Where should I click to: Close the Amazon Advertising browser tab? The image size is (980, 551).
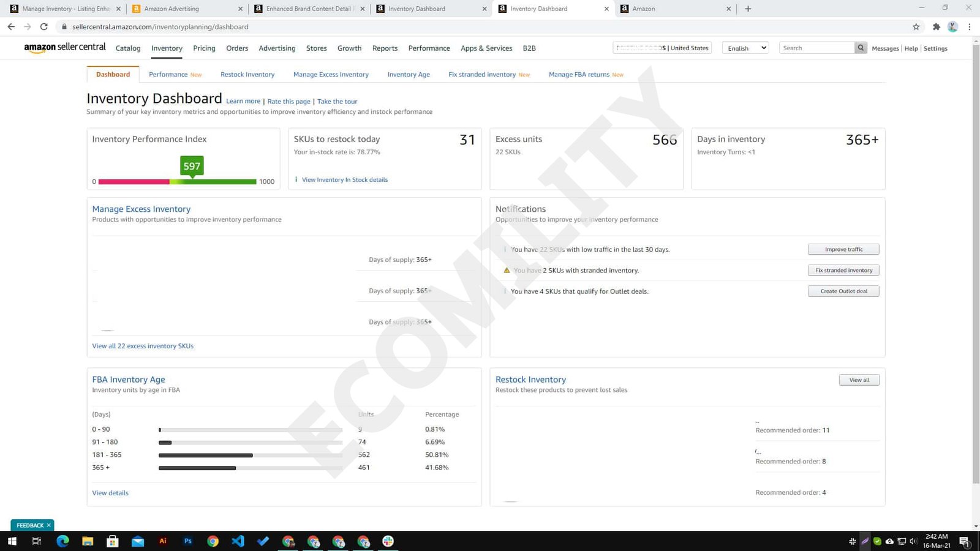click(x=240, y=9)
